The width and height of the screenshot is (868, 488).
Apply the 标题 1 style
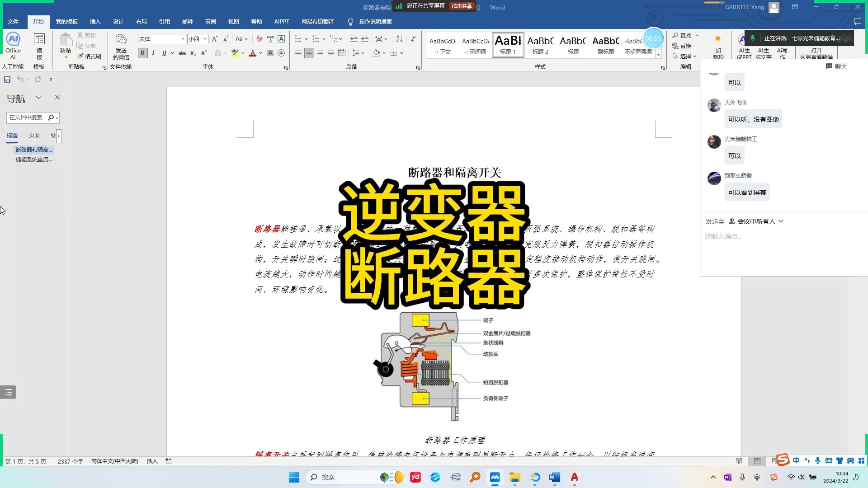point(508,45)
